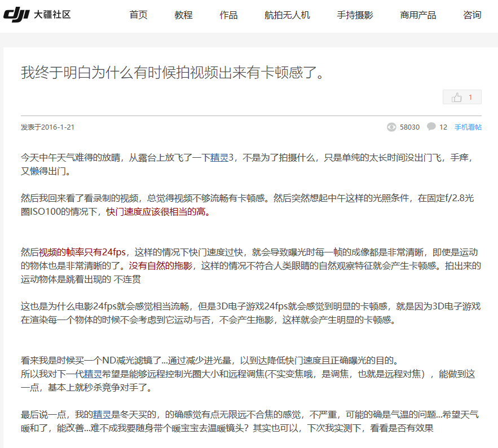Click the comment bubble icon
The image size is (498, 448).
coord(431,127)
